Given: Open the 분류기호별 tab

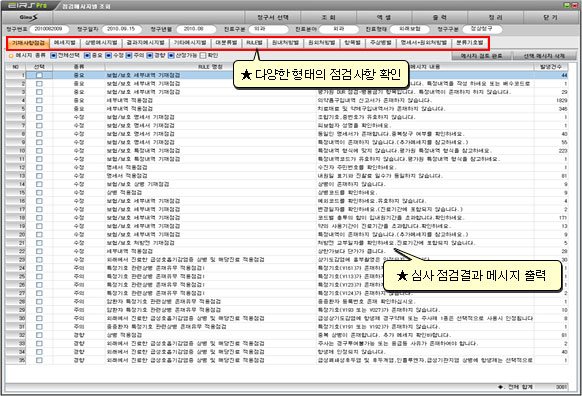Looking at the screenshot, I should point(470,43).
